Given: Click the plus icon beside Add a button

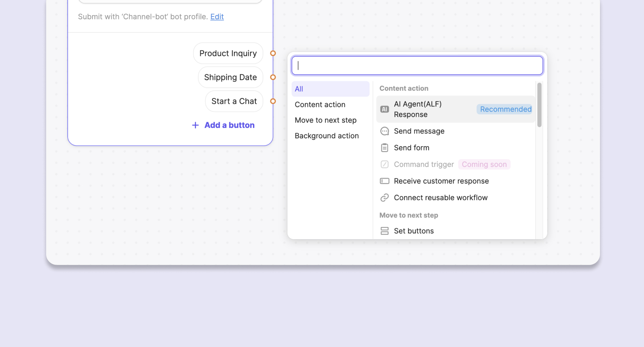Looking at the screenshot, I should (x=195, y=125).
